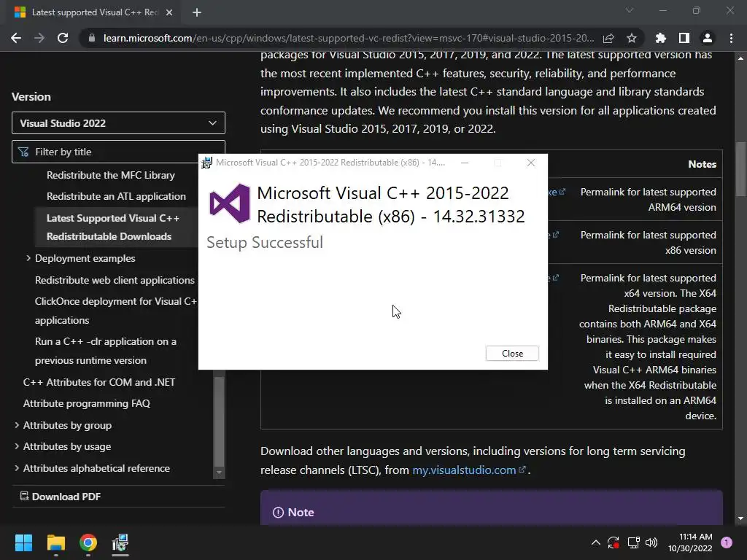The height and width of the screenshot is (560, 747).
Task: Open Attribute programming FAQ
Action: [87, 403]
